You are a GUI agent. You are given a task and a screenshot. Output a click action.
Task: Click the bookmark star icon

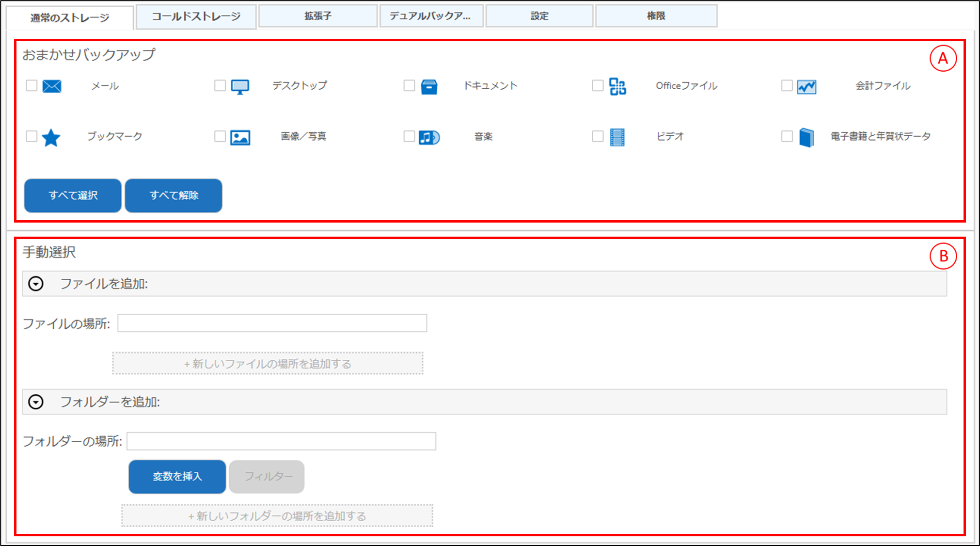(51, 138)
